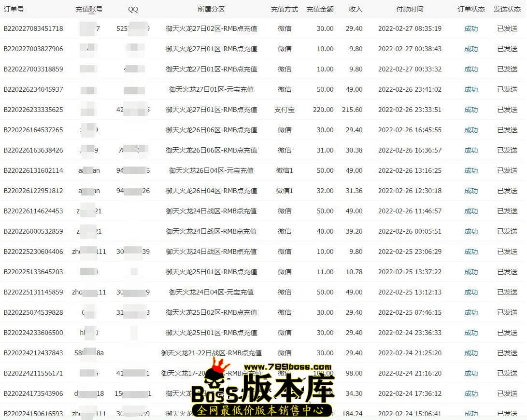Image resolution: width=527 pixels, height=420 pixels.
Task: Select the 御天火龙21-22日战区-RMB点充值 zone cell
Action: [211, 353]
